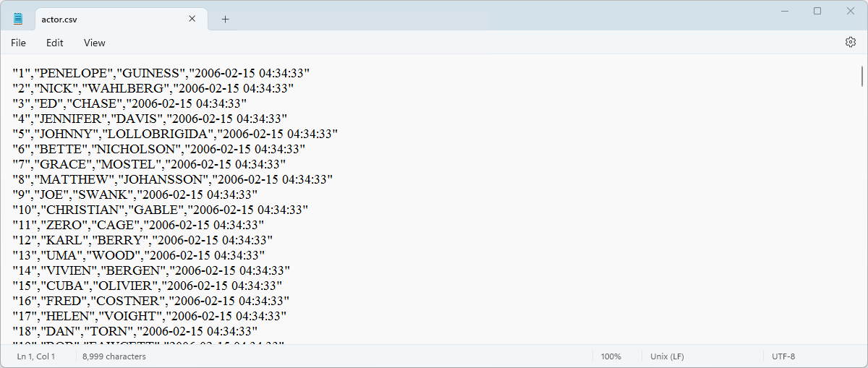The width and height of the screenshot is (868, 368).
Task: Open the View menu
Action: (x=95, y=43)
